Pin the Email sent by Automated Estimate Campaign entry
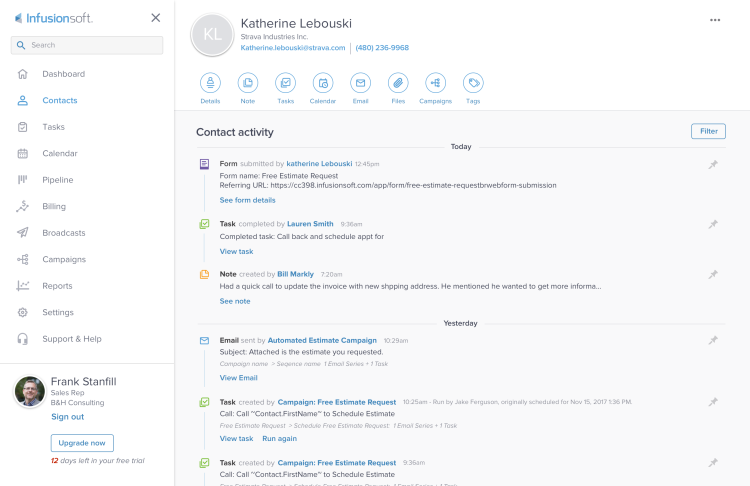This screenshot has width=750, height=486. point(713,340)
